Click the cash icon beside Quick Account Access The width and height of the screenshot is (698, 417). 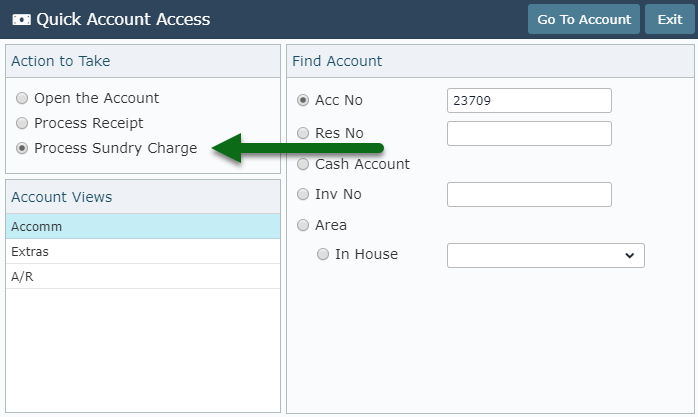point(21,20)
